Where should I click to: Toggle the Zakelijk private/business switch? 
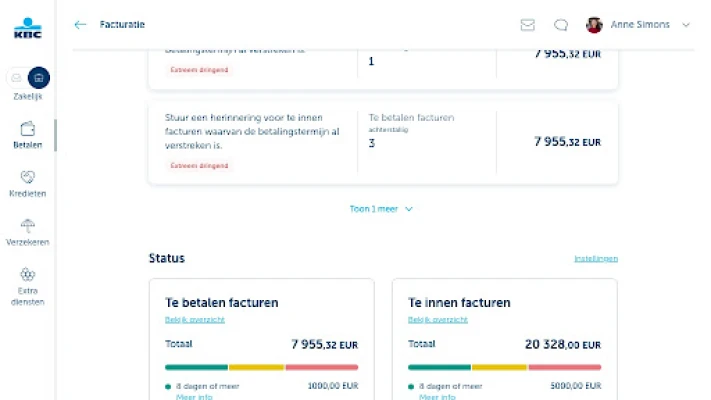[x=28, y=77]
